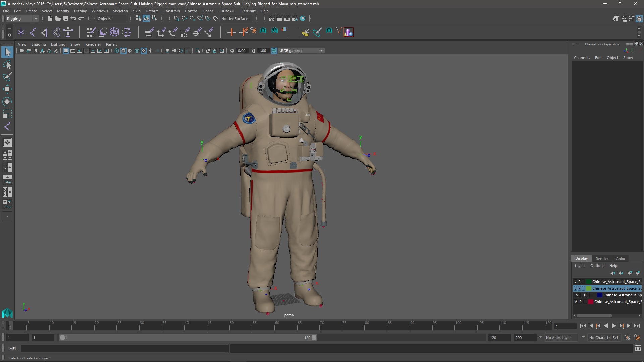The width and height of the screenshot is (644, 362).
Task: Choose the Scale tool in the toolbox
Action: pyautogui.click(x=7, y=114)
